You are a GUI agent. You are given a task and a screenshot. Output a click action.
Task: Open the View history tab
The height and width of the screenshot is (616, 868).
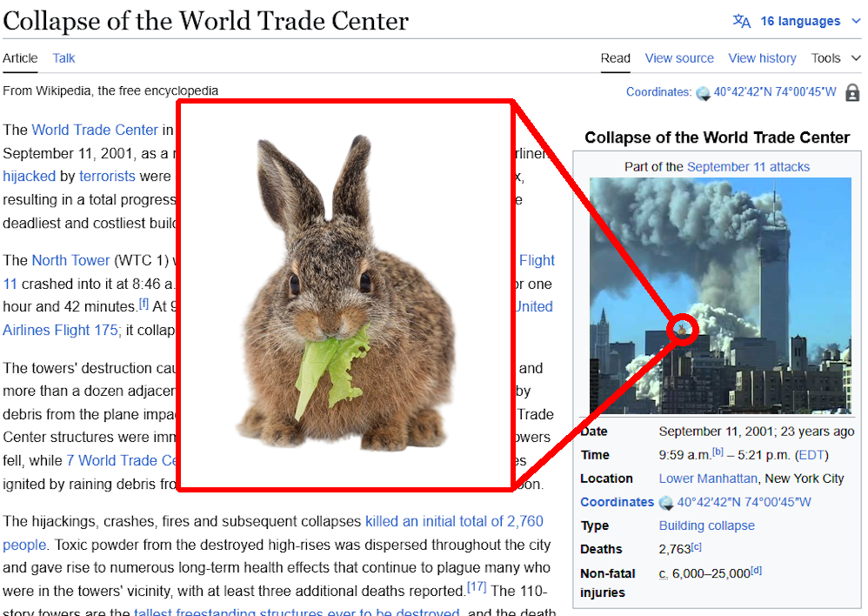[x=762, y=58]
